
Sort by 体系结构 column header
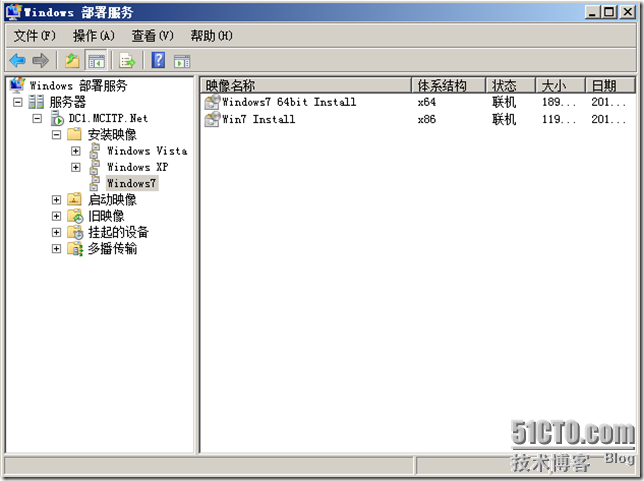pos(448,85)
